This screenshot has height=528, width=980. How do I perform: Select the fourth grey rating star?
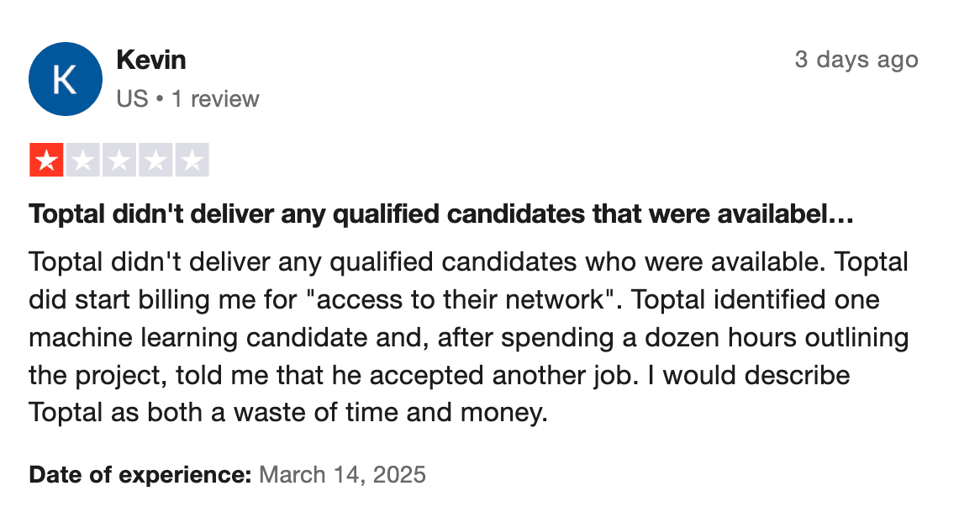pyautogui.click(x=155, y=161)
